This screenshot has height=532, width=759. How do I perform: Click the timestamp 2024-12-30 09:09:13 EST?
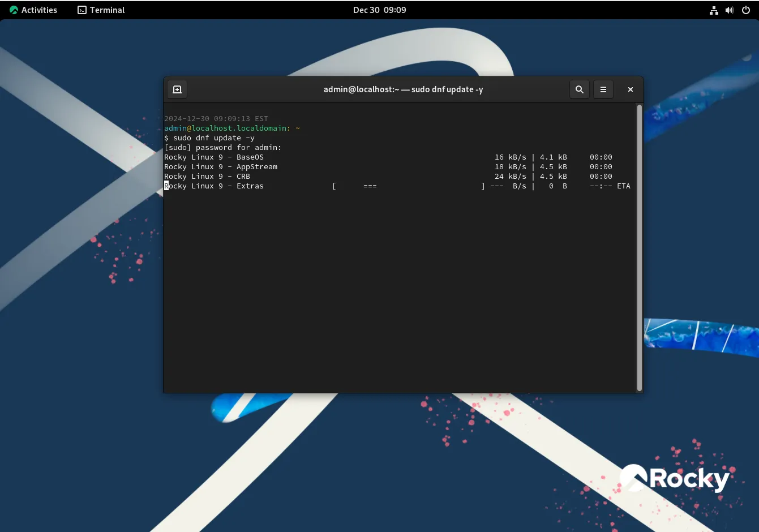pos(216,119)
